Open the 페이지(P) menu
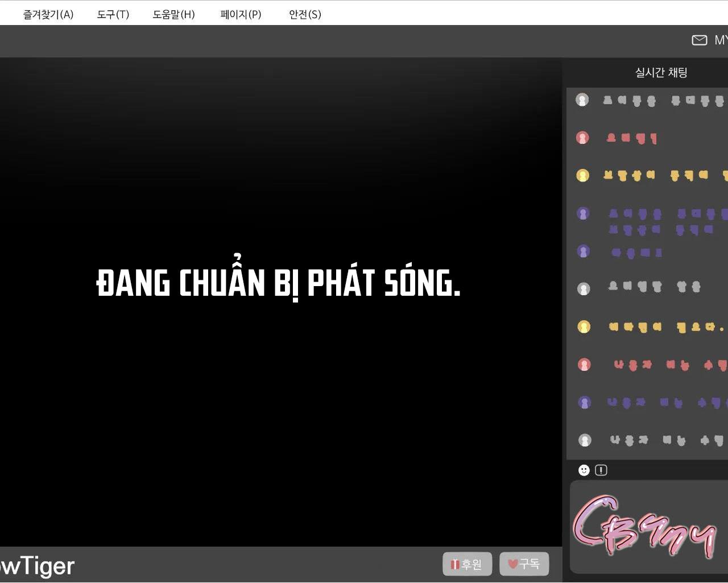The height and width of the screenshot is (583, 728). coord(241,14)
